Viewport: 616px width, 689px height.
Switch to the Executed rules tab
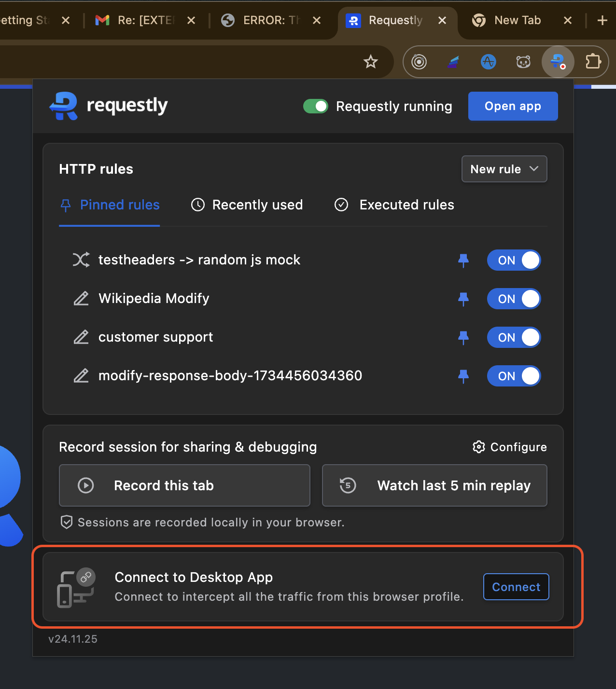tap(394, 205)
